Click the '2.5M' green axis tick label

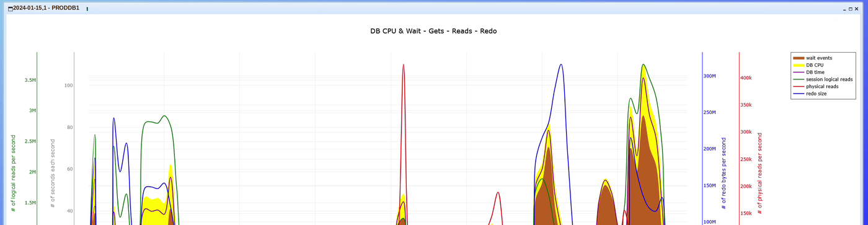coord(30,141)
